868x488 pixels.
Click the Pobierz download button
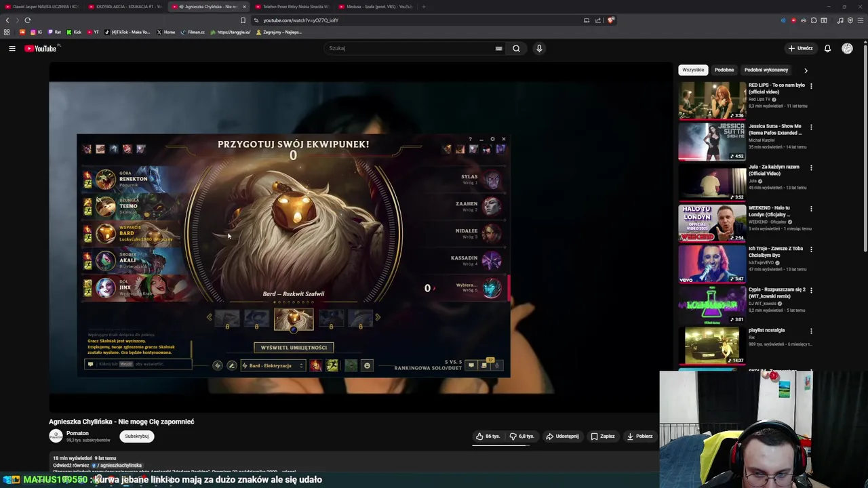(639, 436)
